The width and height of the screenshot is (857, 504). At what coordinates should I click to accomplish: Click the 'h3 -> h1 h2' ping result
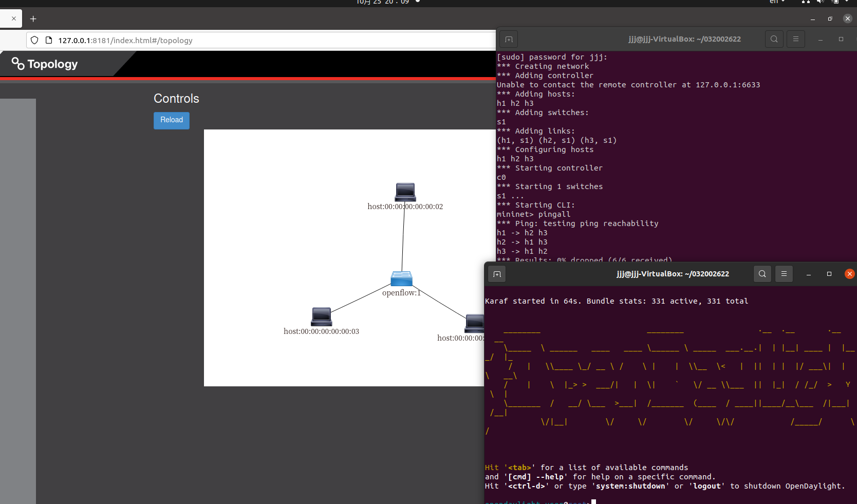pyautogui.click(x=522, y=251)
